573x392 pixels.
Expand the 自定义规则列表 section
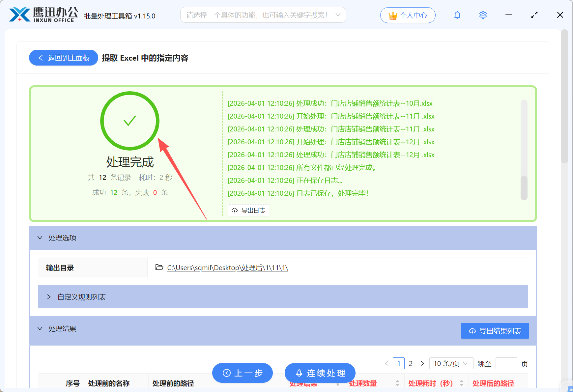(49, 296)
